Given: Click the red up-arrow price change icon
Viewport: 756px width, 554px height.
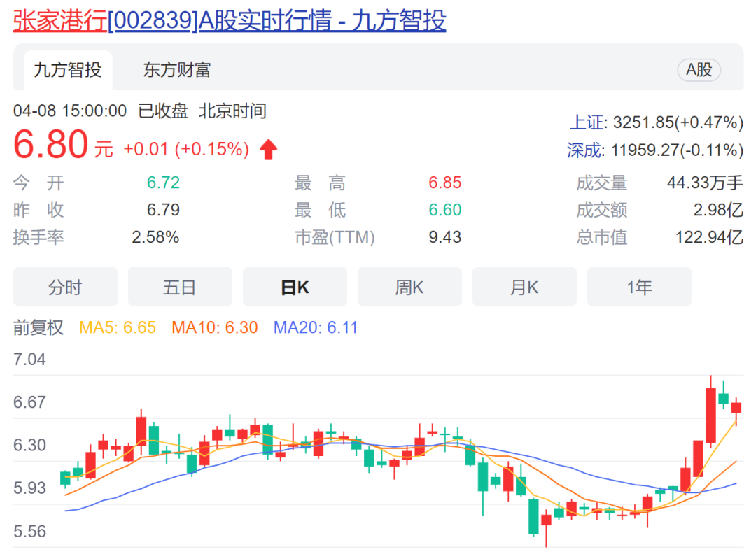Looking at the screenshot, I should [x=269, y=149].
